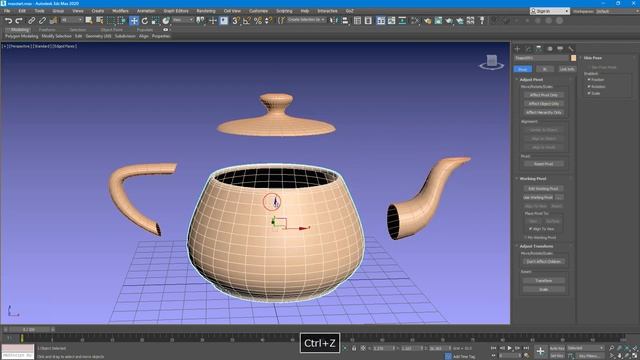Toggle the Ribbon display icon
Screen dimensions: 640x360
pyautogui.click(x=380, y=20)
